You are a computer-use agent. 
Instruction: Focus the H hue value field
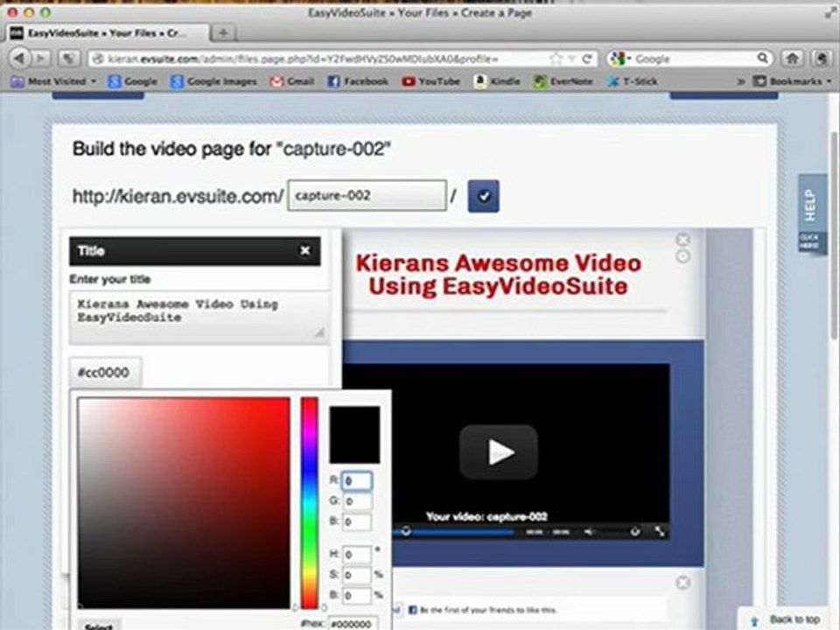[357, 555]
